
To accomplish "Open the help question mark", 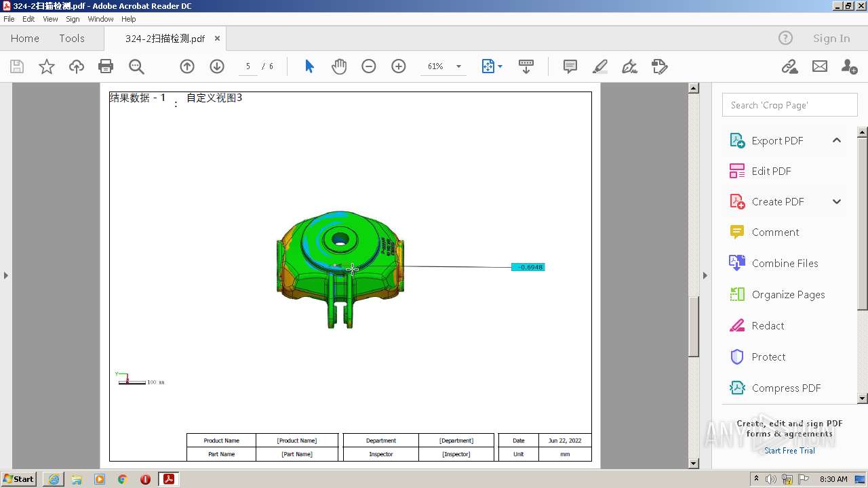I will [x=785, y=38].
